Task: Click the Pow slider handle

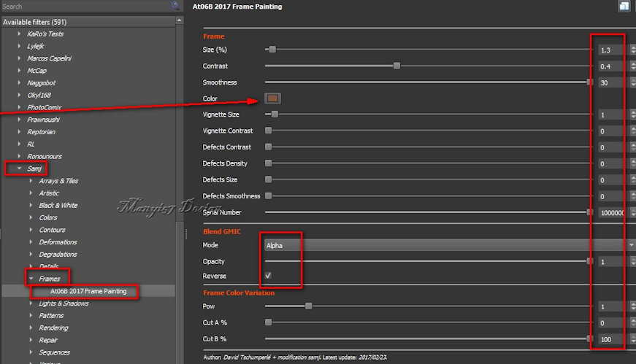Action: pyautogui.click(x=308, y=306)
